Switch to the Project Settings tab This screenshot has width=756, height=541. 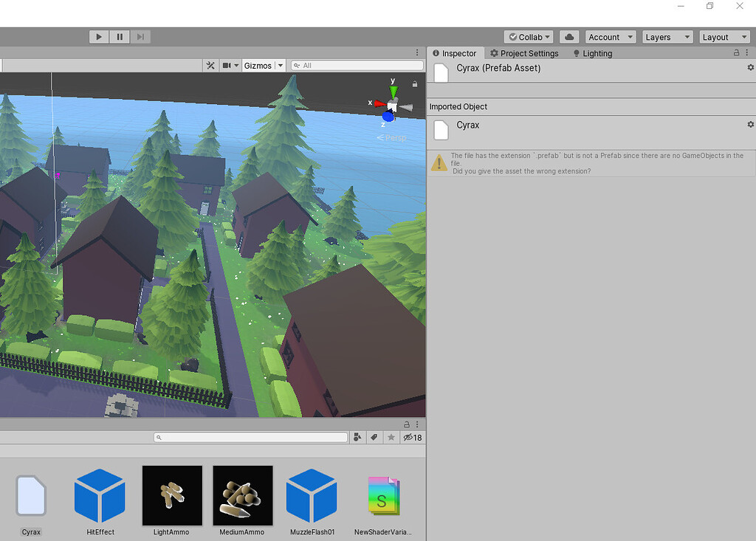[x=524, y=53]
